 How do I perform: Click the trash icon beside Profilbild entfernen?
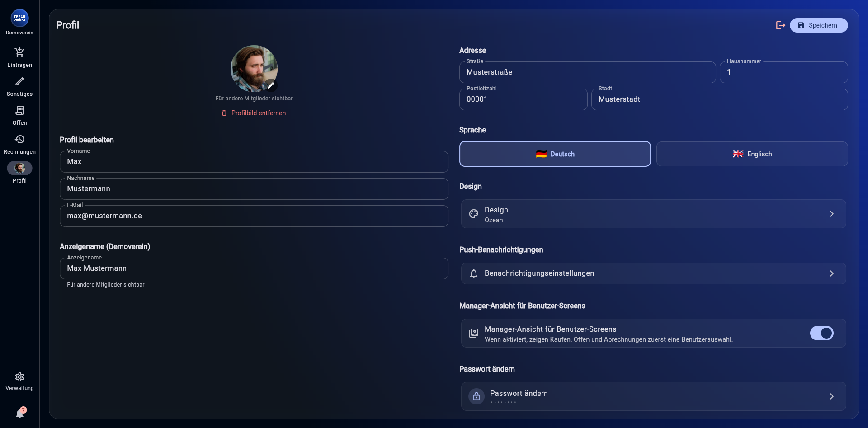[224, 113]
